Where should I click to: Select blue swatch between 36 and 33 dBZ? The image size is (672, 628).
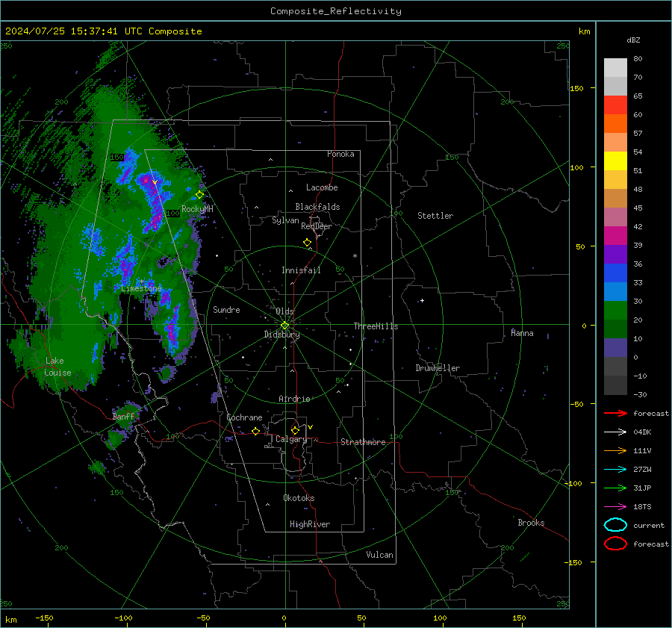coord(615,273)
